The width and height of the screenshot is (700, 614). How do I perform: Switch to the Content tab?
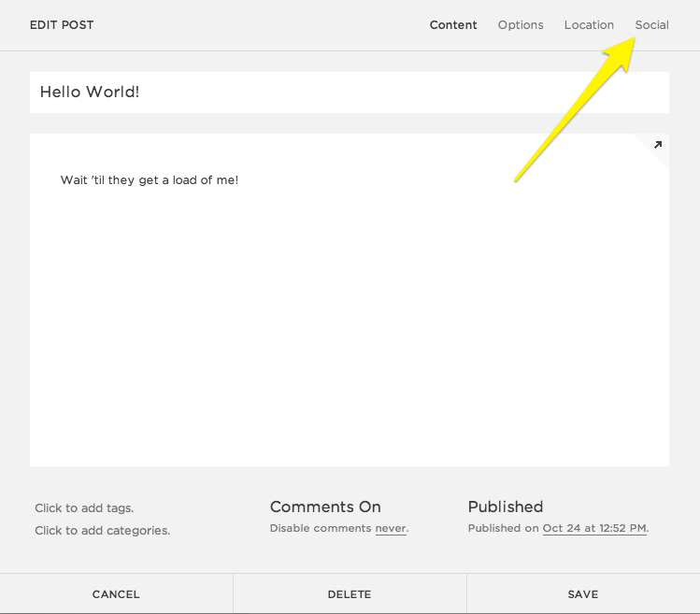click(453, 25)
